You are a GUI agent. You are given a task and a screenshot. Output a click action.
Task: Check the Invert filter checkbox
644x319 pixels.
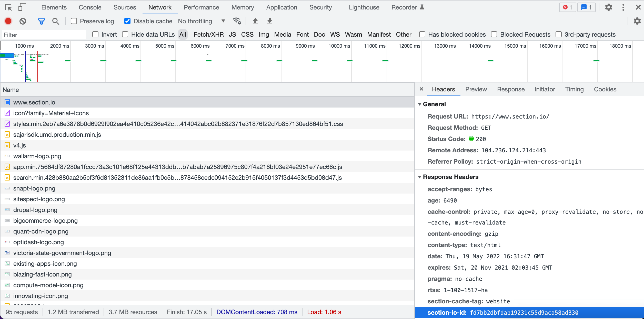(95, 34)
